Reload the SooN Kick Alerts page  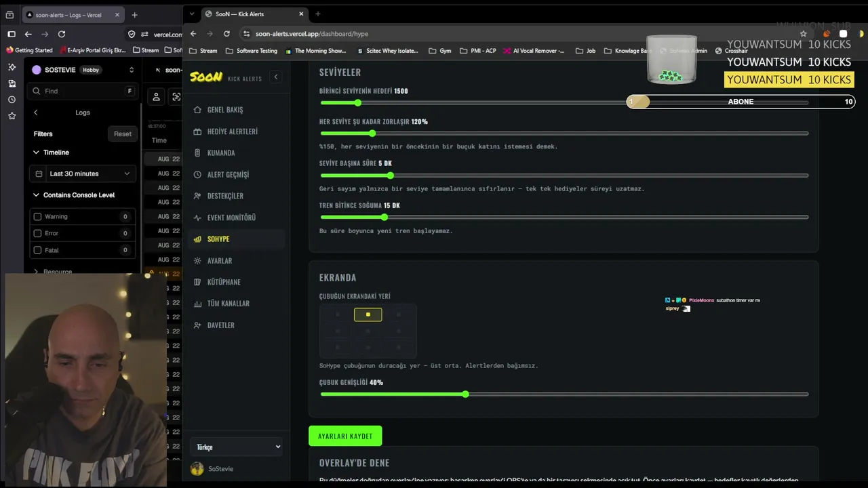226,34
